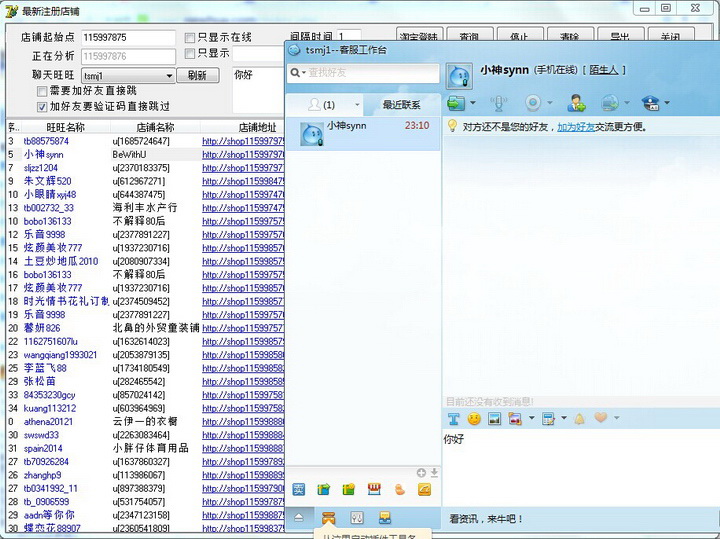Switch to the 最近联系 tab
Image resolution: width=720 pixels, height=539 pixels.
tap(401, 105)
